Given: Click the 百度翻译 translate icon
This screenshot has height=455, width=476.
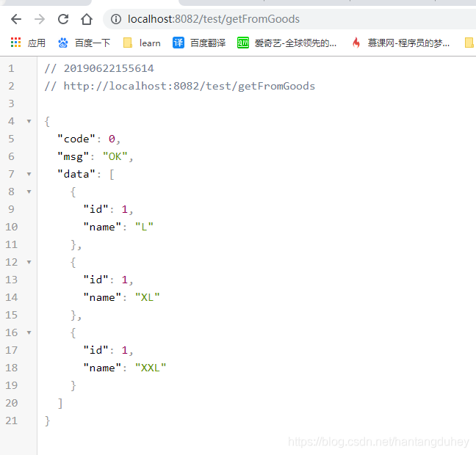Looking at the screenshot, I should click(178, 43).
